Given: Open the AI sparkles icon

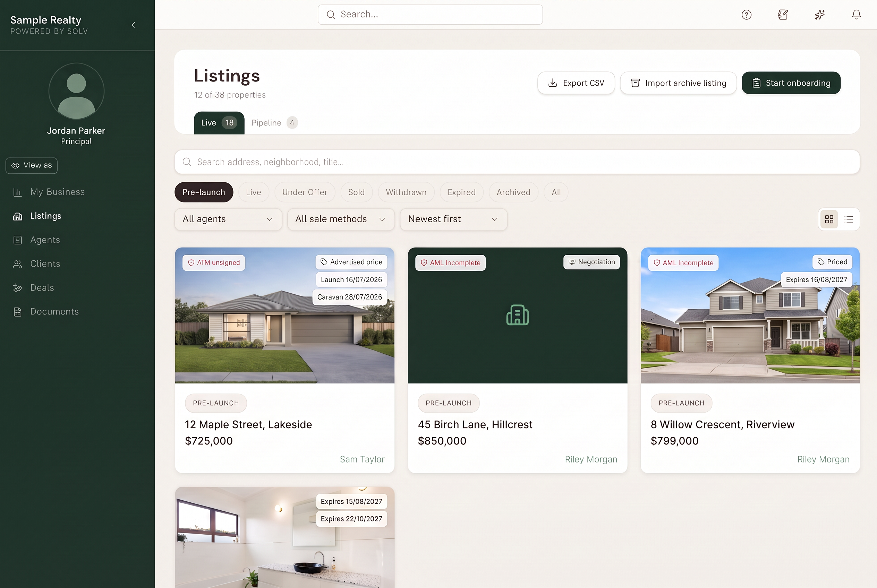Looking at the screenshot, I should 819,15.
